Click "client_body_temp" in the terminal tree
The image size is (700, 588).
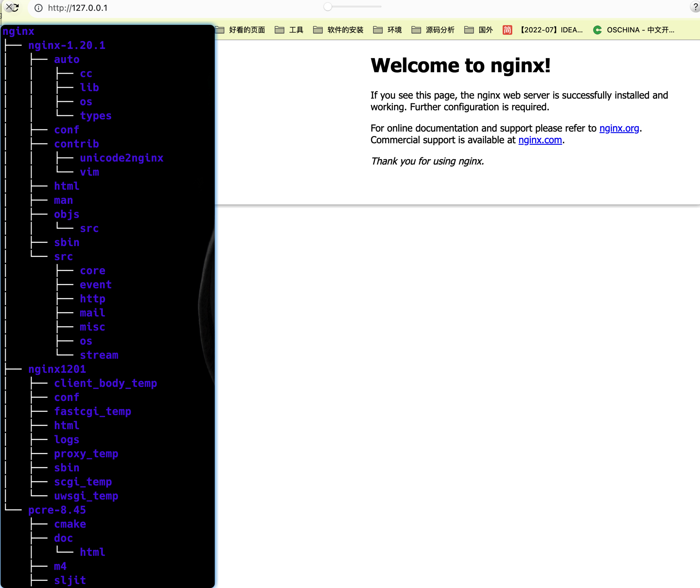pos(105,383)
